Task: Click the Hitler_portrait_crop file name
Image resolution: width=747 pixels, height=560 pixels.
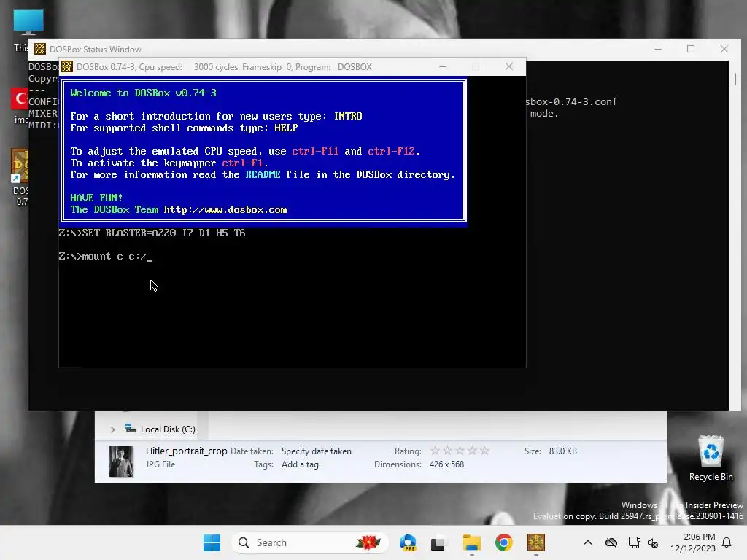Action: [x=186, y=451]
